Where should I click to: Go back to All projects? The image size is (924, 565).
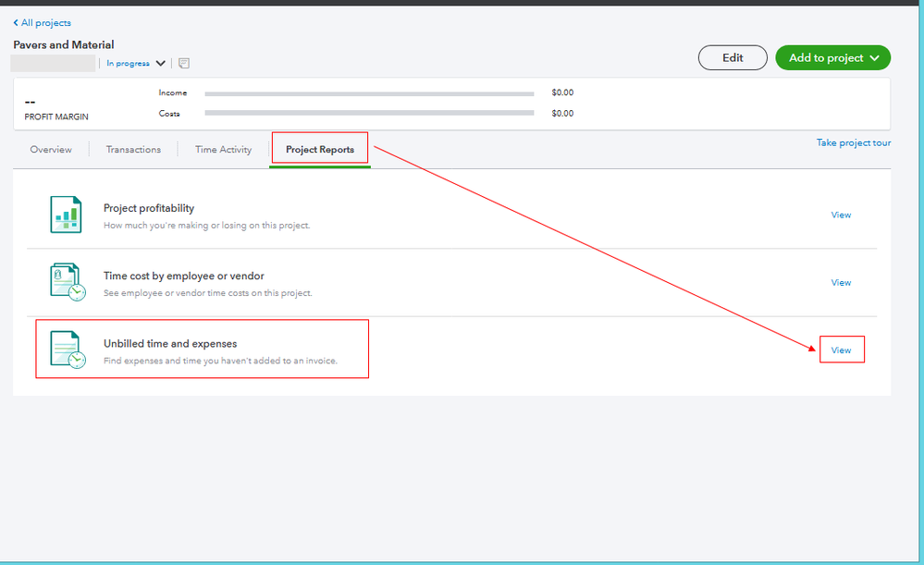coord(42,23)
